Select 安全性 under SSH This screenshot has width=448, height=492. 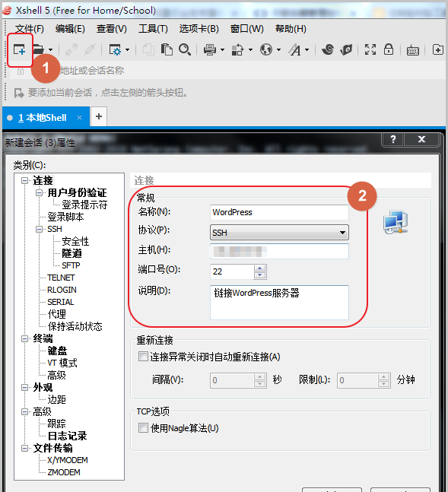pyautogui.click(x=75, y=241)
